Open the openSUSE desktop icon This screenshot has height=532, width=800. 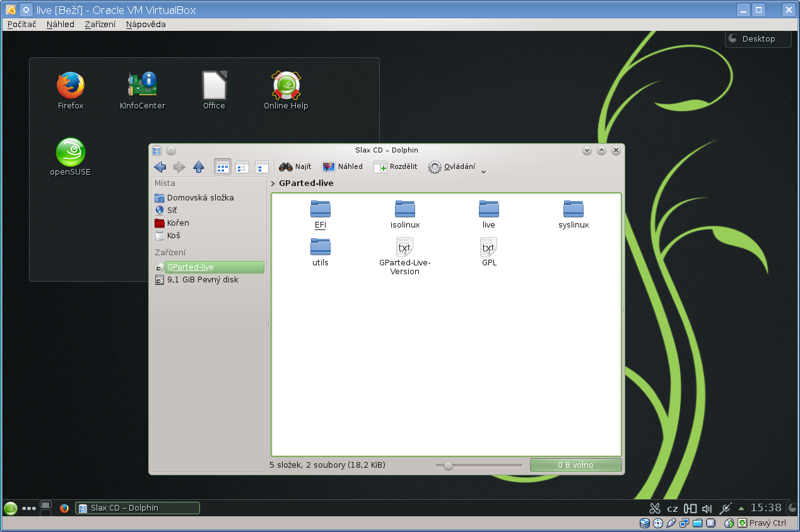71,158
